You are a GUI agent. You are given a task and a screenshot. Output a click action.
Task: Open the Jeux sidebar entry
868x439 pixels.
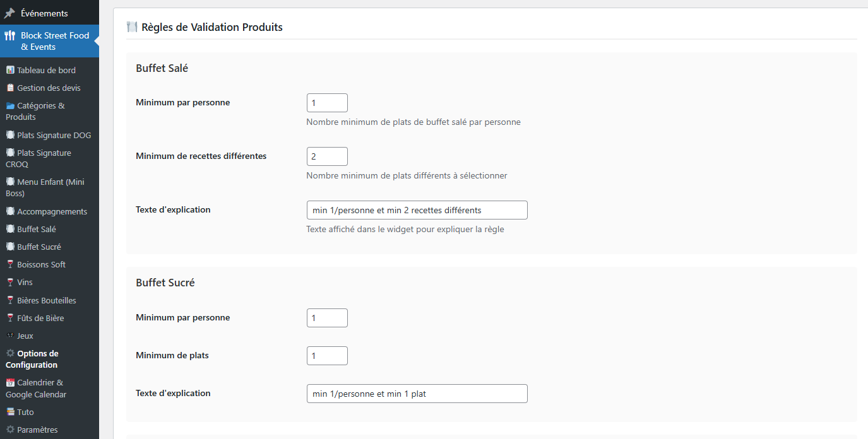pos(25,336)
